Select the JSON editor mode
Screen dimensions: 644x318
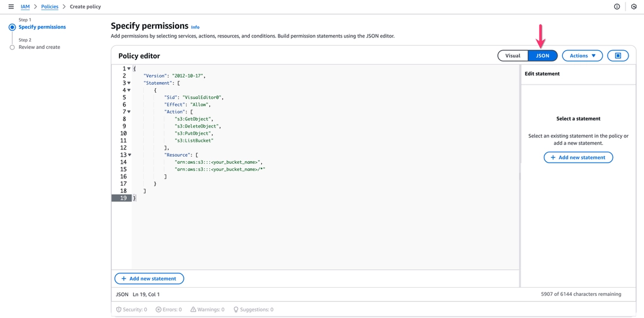(543, 55)
